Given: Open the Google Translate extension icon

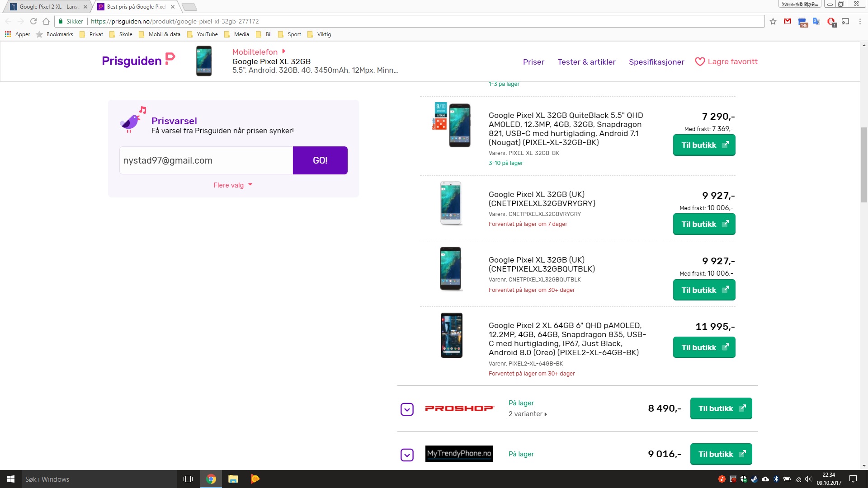Looking at the screenshot, I should [x=816, y=21].
